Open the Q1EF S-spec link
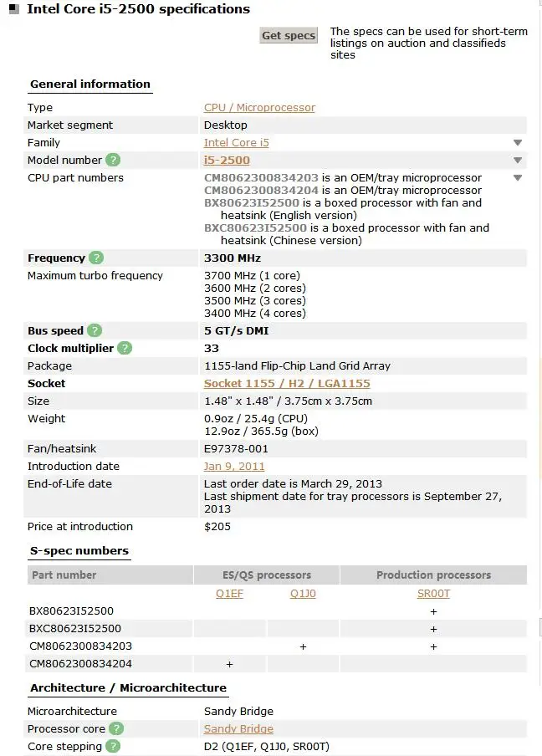Screen dimensions: 542x756 coord(229,594)
